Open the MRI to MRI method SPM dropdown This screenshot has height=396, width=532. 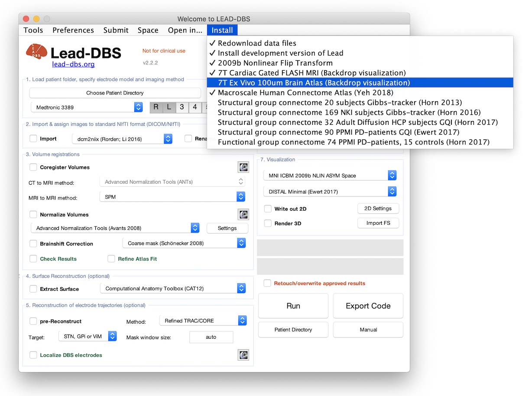coord(172,197)
